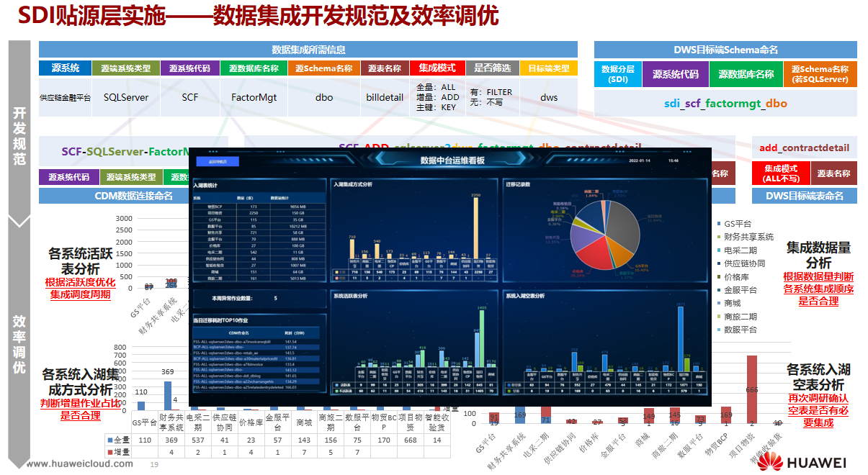Screen dimensions: 868x475
Task: Select the 各系统入湖空表分析 heading
Action: (x=818, y=377)
